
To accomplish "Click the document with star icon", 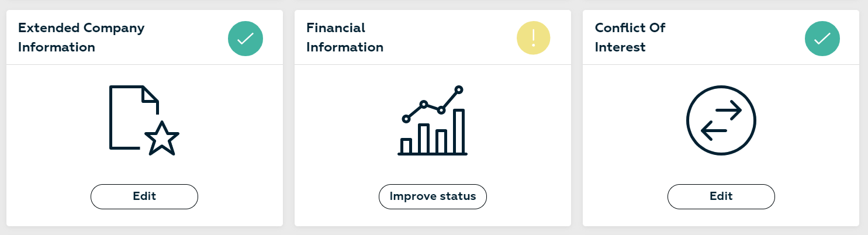I will 144,120.
